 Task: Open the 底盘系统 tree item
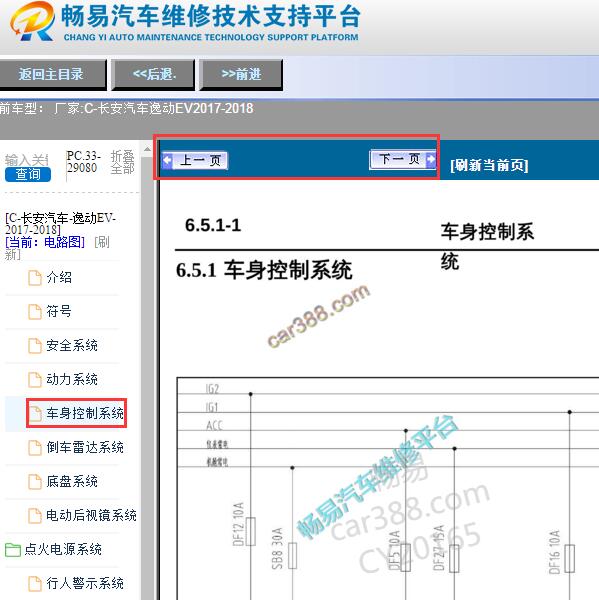pos(72,481)
